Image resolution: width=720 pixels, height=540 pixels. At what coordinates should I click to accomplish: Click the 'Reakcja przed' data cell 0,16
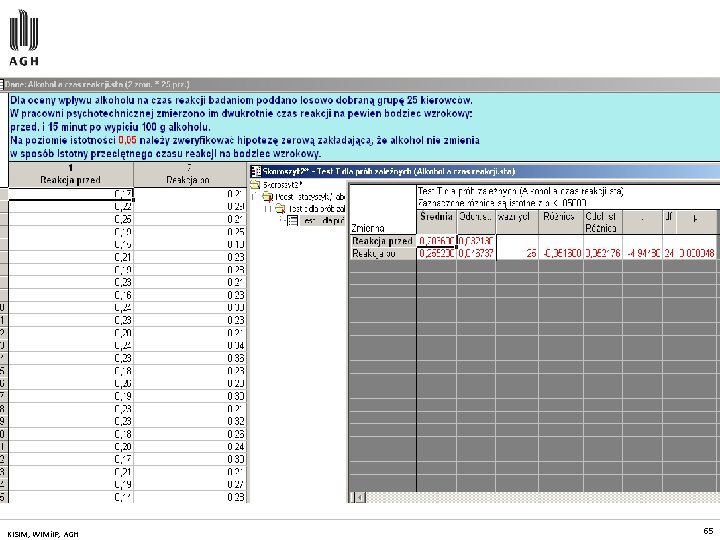click(71, 295)
